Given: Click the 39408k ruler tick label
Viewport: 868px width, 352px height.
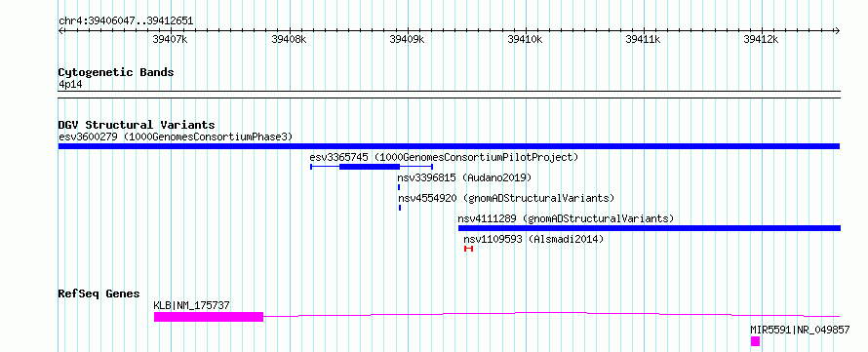Looking at the screenshot, I should click(x=289, y=39).
